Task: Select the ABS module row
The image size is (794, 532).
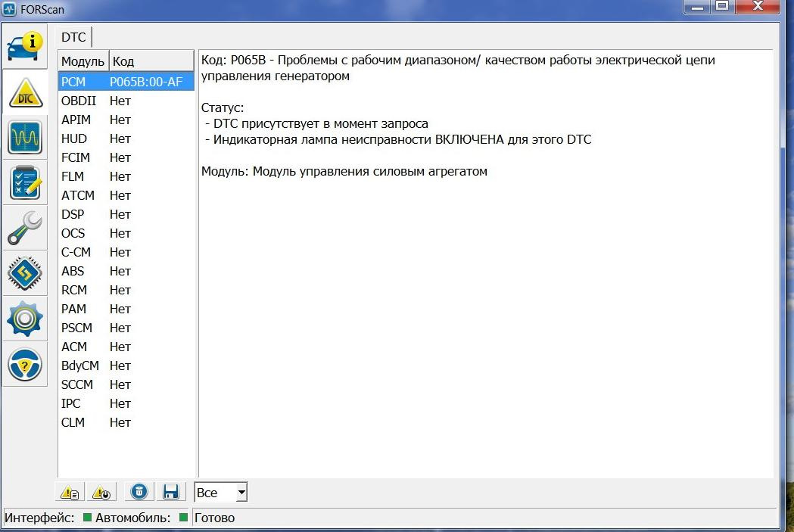Action: tap(126, 272)
